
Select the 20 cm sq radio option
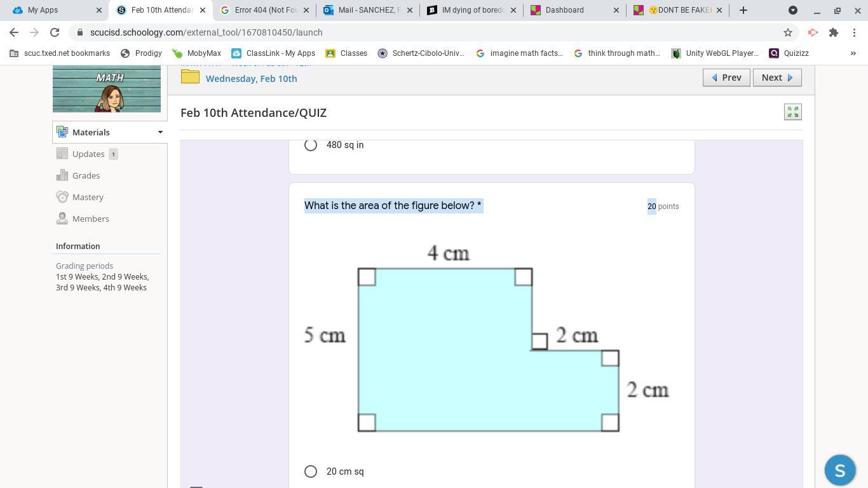coord(311,471)
